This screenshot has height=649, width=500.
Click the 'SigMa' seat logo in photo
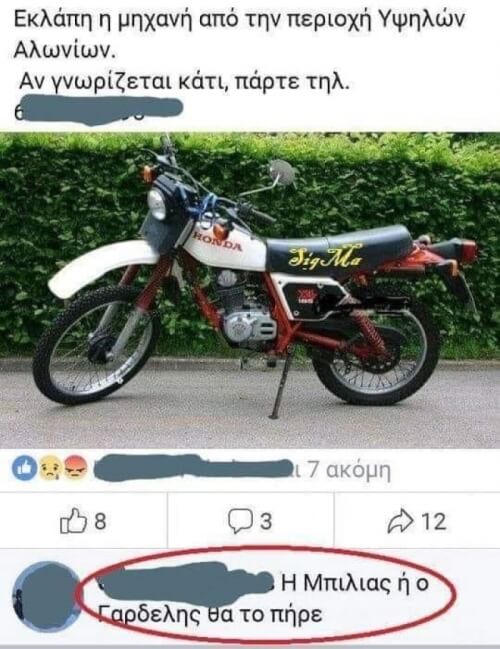tap(325, 257)
